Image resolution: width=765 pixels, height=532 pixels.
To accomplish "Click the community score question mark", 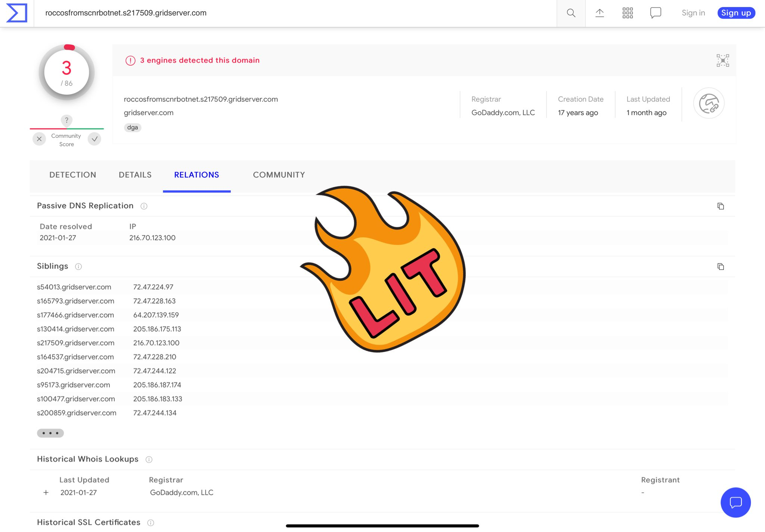I will point(66,120).
